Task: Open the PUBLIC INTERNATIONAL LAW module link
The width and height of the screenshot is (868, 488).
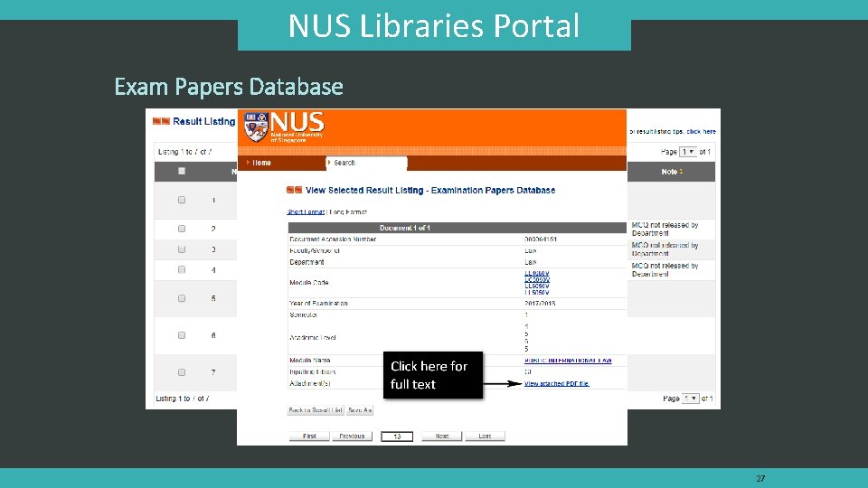Action: [x=568, y=361]
